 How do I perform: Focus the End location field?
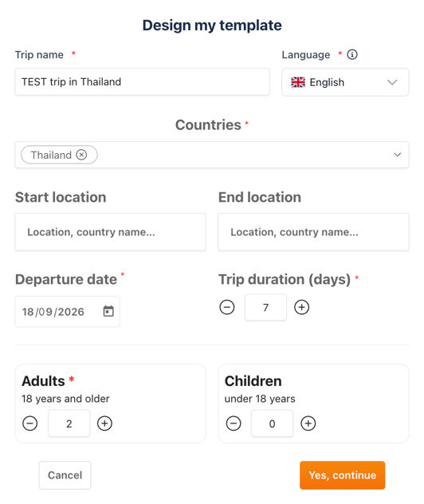313,232
